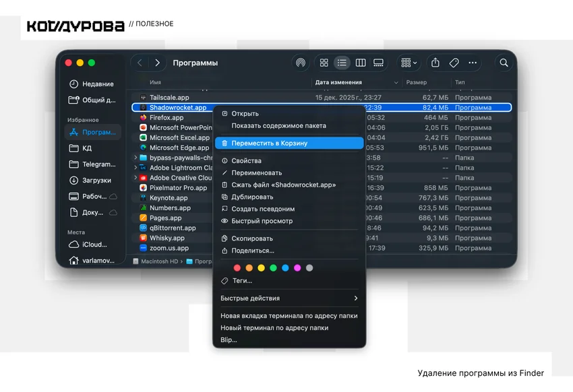This screenshot has height=392, width=573.
Task: Click the Share toolbar icon
Action: click(x=435, y=63)
